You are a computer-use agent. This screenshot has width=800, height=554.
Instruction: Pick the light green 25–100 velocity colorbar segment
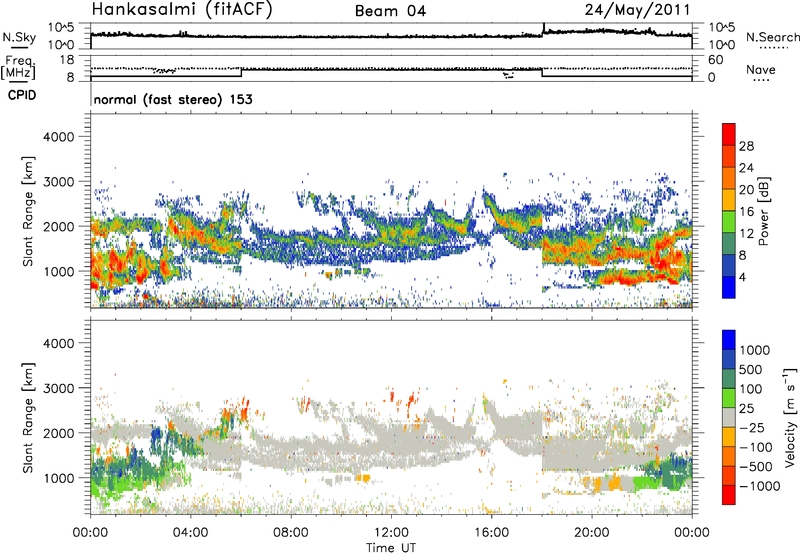click(x=729, y=398)
